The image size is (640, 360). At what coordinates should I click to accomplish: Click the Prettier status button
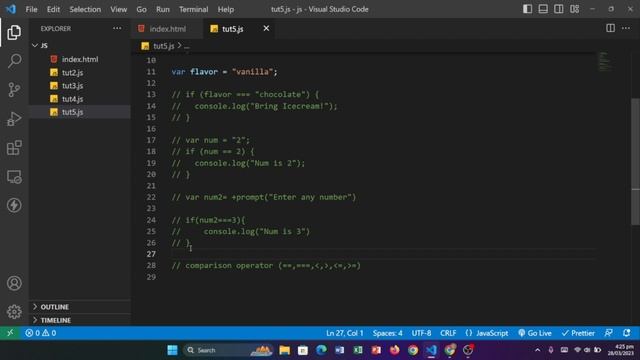578,333
